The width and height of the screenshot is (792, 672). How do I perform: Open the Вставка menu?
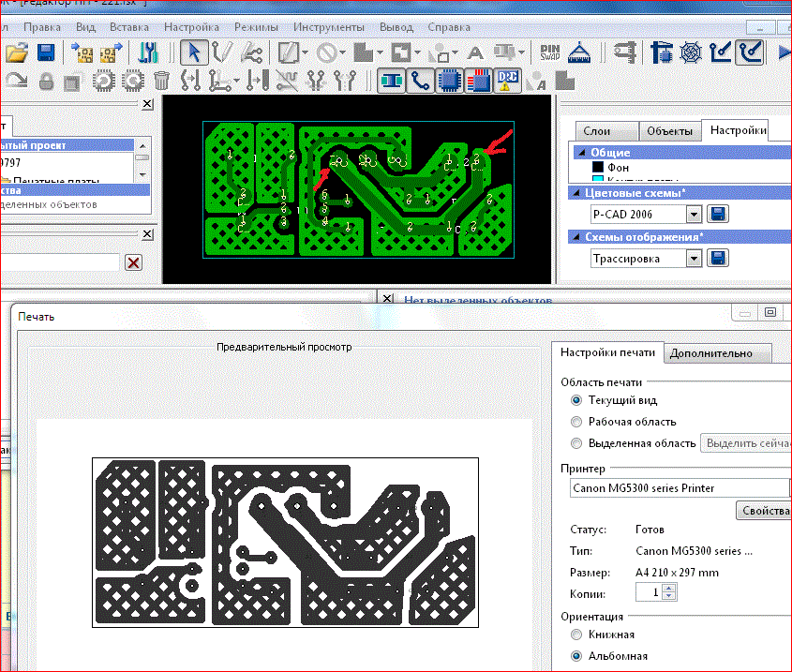pos(129,27)
